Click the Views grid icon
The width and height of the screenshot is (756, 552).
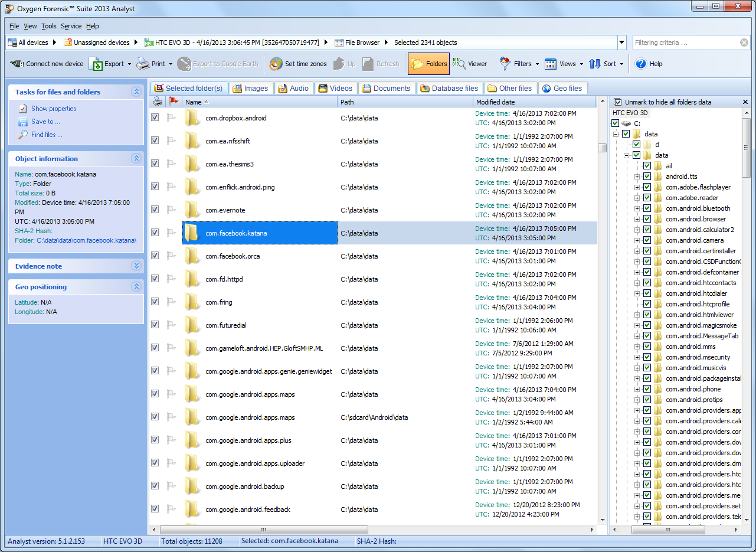[551, 64]
